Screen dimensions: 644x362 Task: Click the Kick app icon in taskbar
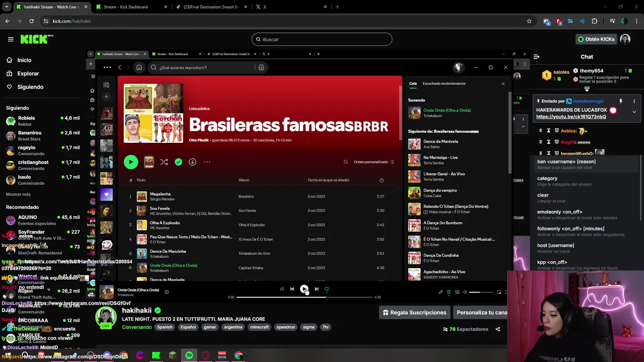pos(156,355)
